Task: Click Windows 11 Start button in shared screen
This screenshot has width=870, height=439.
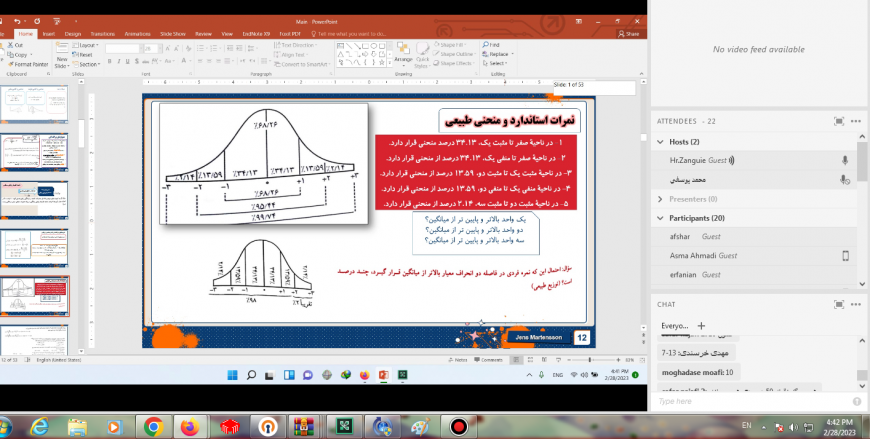Action: click(232, 375)
